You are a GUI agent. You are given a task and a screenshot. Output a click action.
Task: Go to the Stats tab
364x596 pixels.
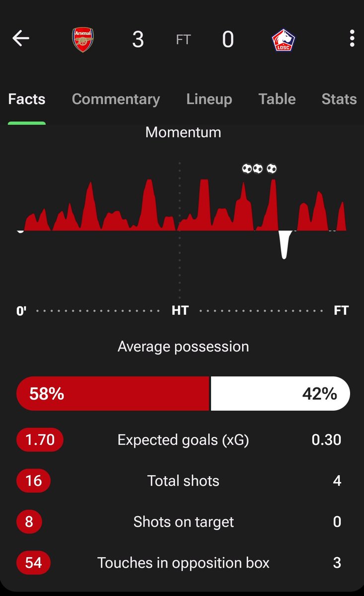(x=339, y=99)
